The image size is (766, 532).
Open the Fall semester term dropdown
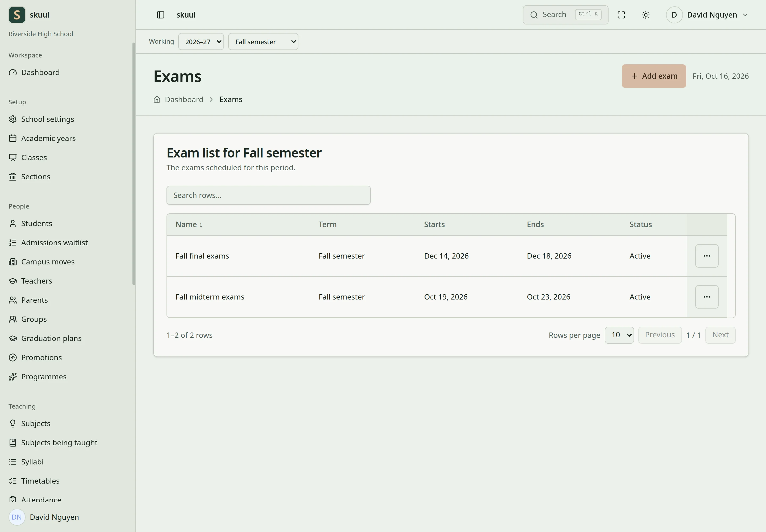(263, 42)
